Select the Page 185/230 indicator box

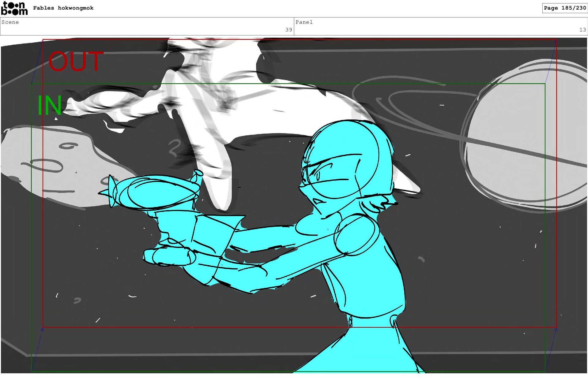[x=564, y=8]
